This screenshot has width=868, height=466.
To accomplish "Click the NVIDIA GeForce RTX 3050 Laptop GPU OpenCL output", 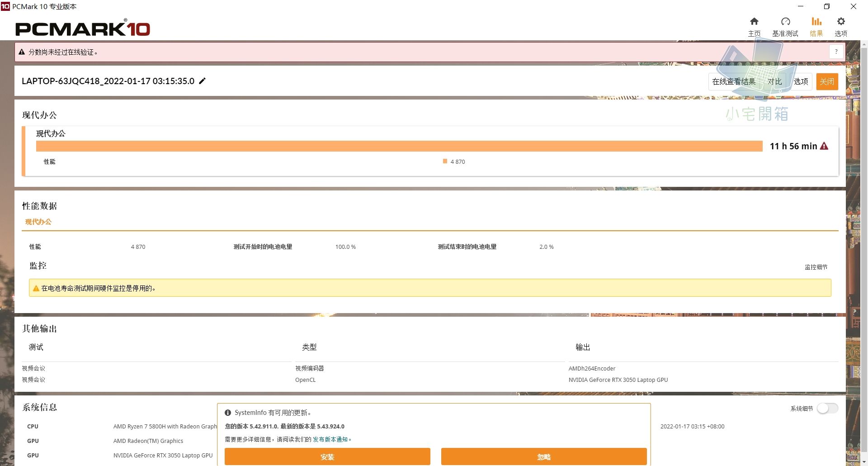I will point(618,380).
